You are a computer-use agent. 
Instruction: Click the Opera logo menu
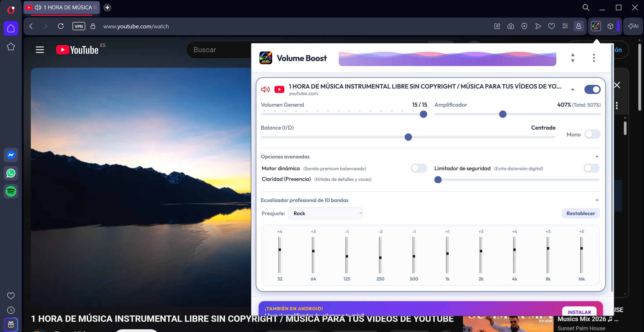pyautogui.click(x=11, y=10)
